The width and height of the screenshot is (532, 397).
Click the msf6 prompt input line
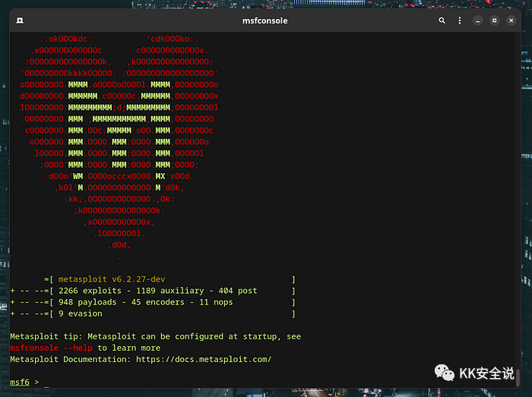(x=263, y=382)
